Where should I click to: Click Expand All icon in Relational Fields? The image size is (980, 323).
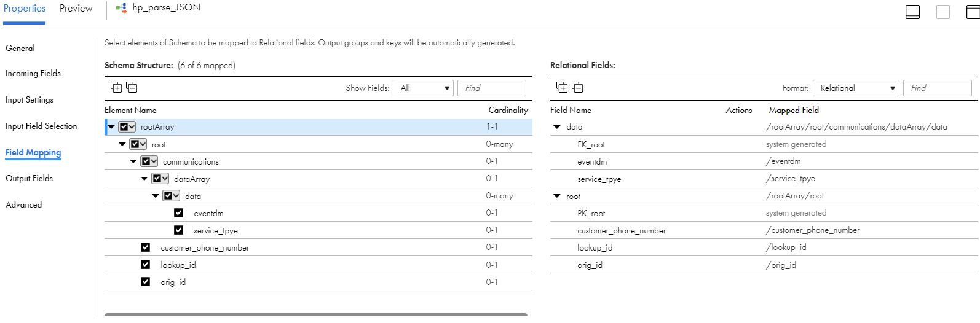point(562,88)
